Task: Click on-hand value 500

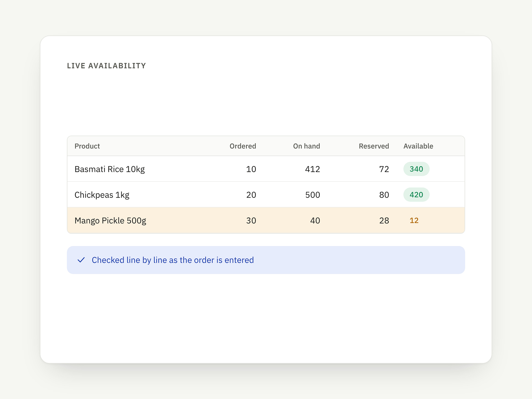Action: coord(313,195)
